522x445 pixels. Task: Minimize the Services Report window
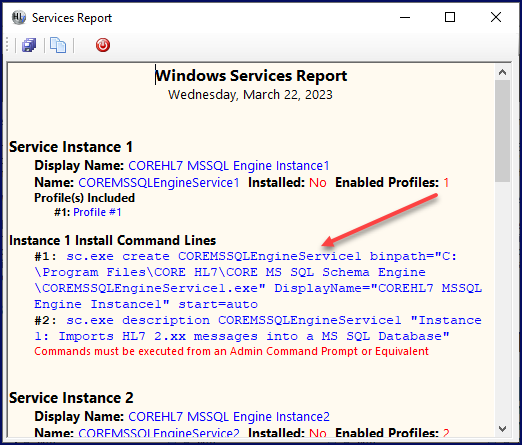pyautogui.click(x=405, y=17)
